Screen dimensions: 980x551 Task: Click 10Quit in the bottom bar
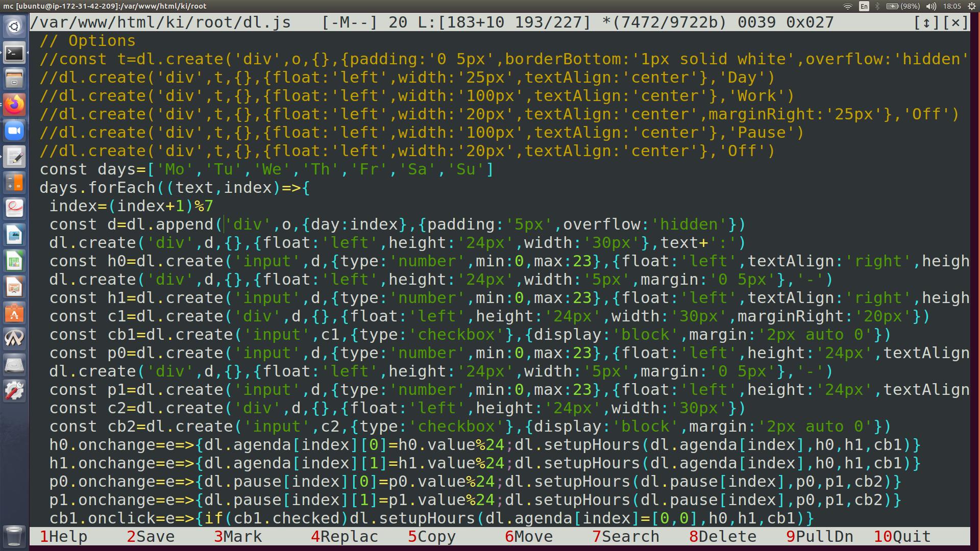pyautogui.click(x=902, y=537)
